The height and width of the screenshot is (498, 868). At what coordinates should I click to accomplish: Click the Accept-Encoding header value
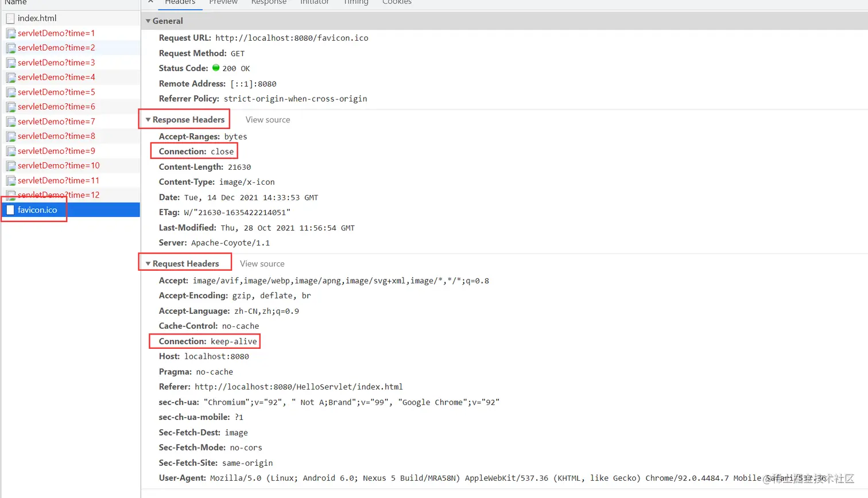tap(272, 296)
